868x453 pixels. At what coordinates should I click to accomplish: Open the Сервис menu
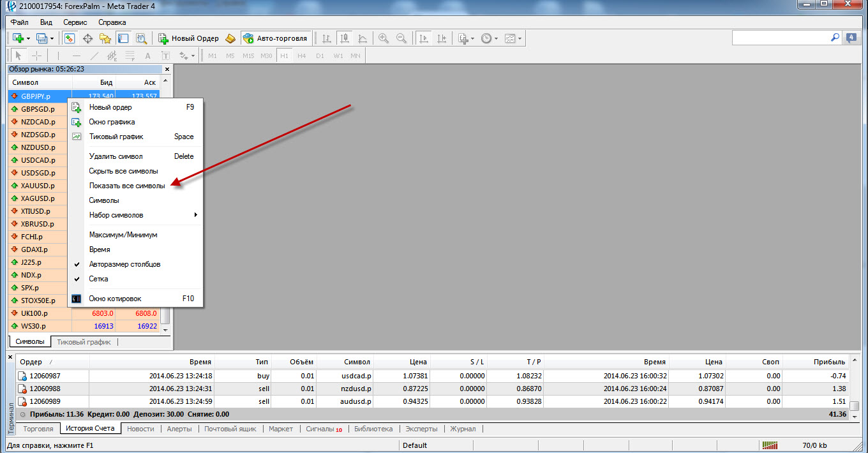click(75, 22)
